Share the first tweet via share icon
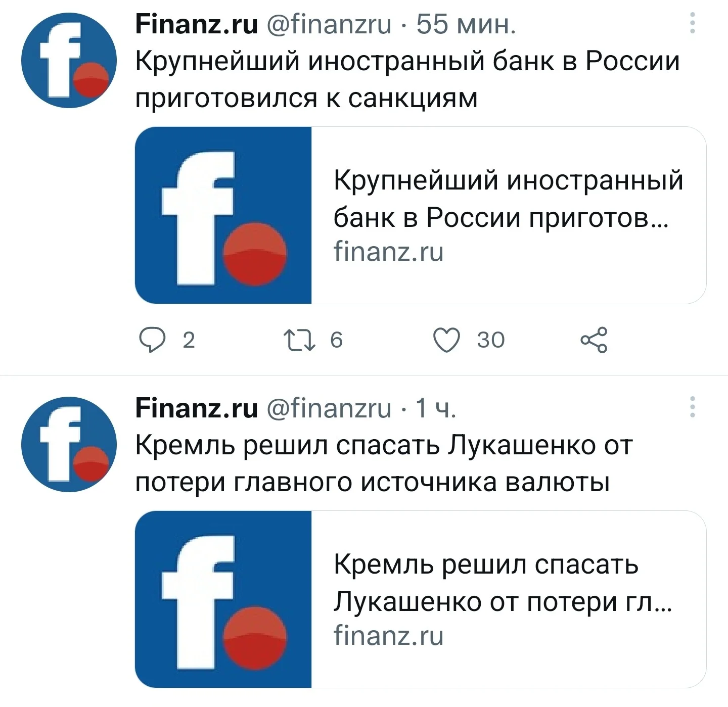728x707 pixels. (595, 340)
